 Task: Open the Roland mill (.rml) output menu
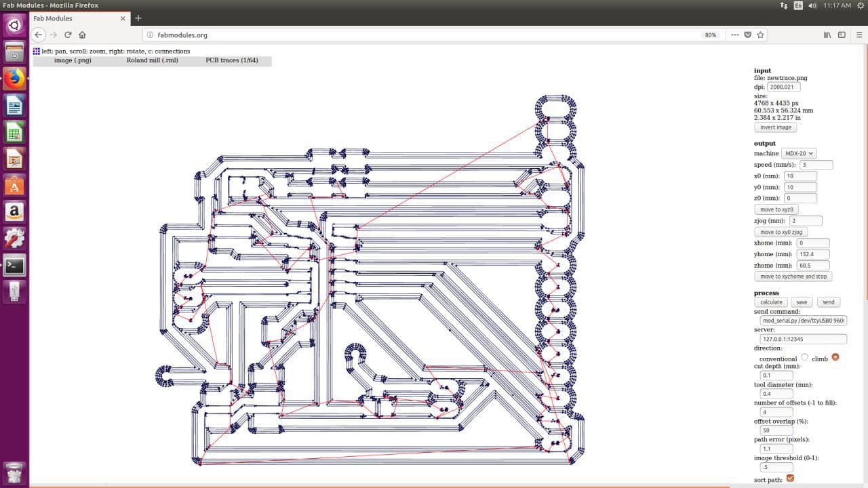(152, 60)
